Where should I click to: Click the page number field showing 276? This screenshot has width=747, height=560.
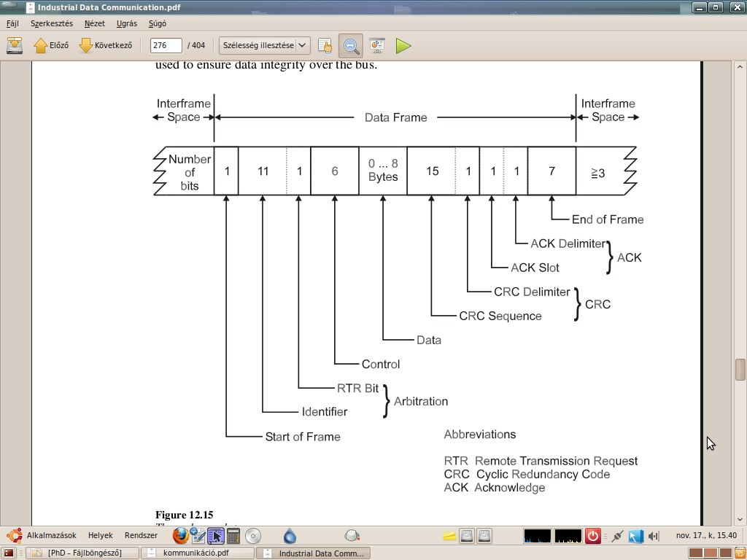coord(166,45)
